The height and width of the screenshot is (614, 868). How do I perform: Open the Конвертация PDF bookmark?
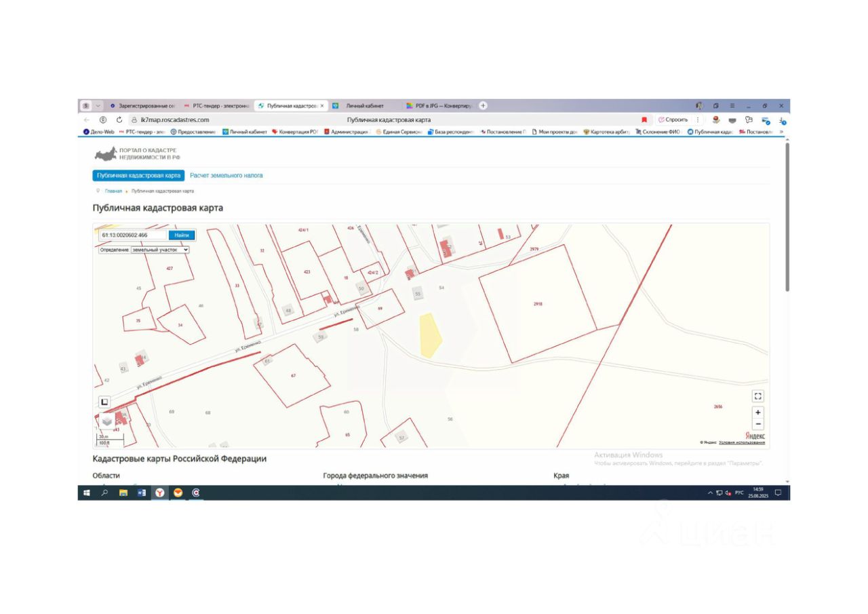coord(294,132)
